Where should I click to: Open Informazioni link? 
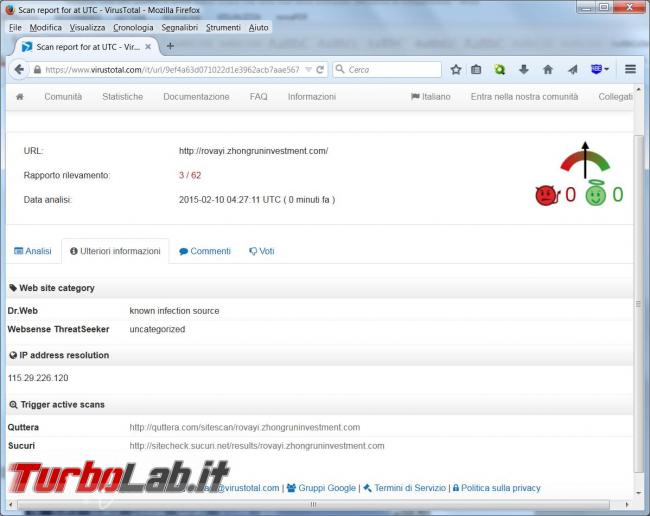pyautogui.click(x=312, y=97)
